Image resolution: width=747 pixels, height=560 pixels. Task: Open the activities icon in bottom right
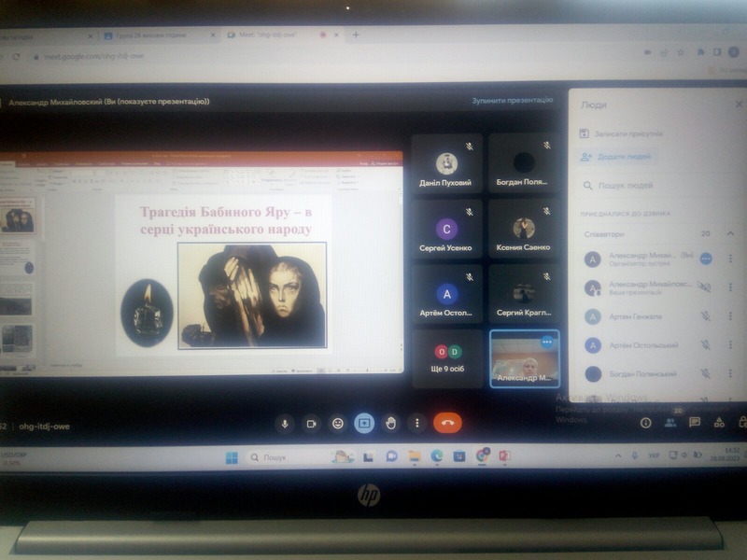click(719, 422)
